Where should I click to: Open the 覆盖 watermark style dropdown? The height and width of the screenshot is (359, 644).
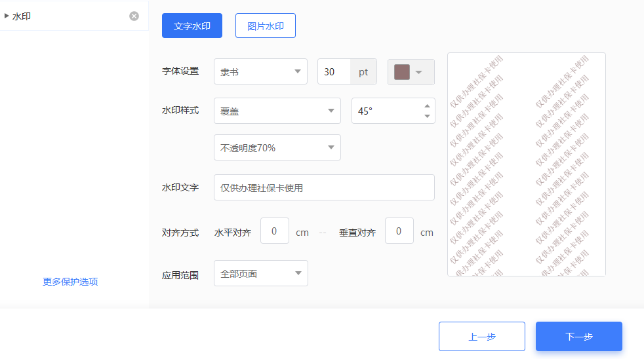[277, 111]
